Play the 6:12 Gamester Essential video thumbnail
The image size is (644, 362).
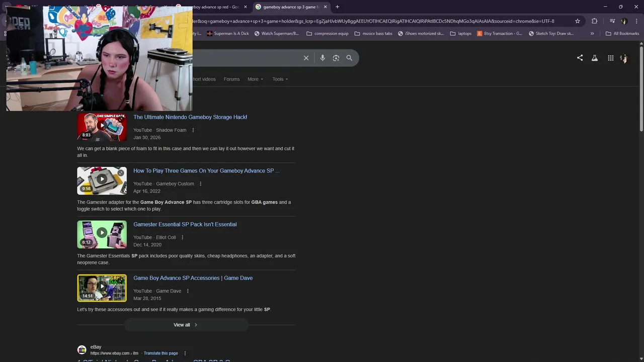click(x=102, y=235)
